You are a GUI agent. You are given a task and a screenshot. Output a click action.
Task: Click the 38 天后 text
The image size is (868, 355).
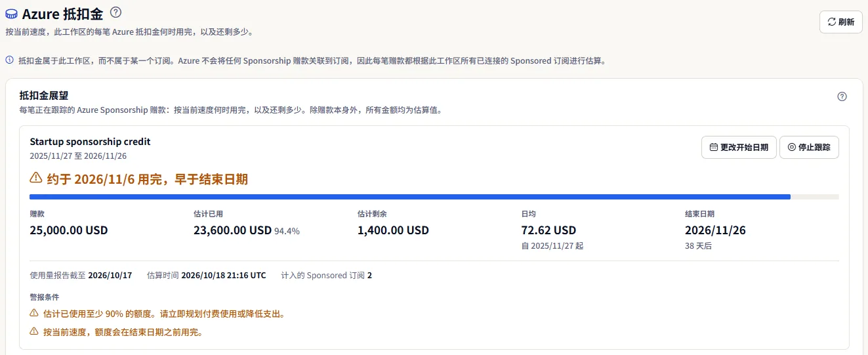[698, 246]
